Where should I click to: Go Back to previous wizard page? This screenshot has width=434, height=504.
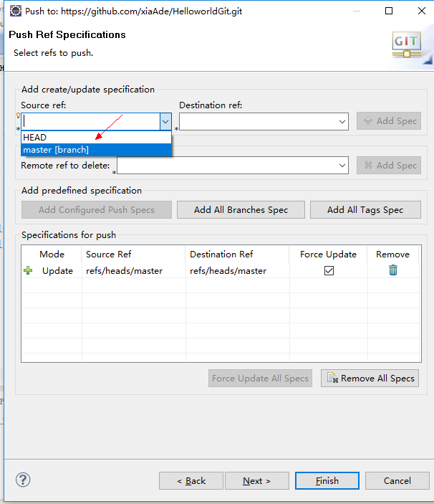coord(191,481)
